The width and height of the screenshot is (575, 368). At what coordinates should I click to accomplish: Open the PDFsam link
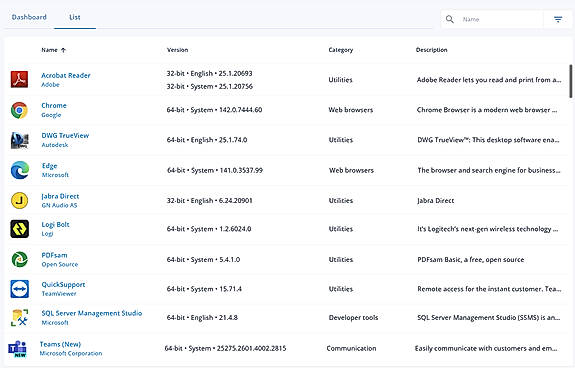coord(54,255)
